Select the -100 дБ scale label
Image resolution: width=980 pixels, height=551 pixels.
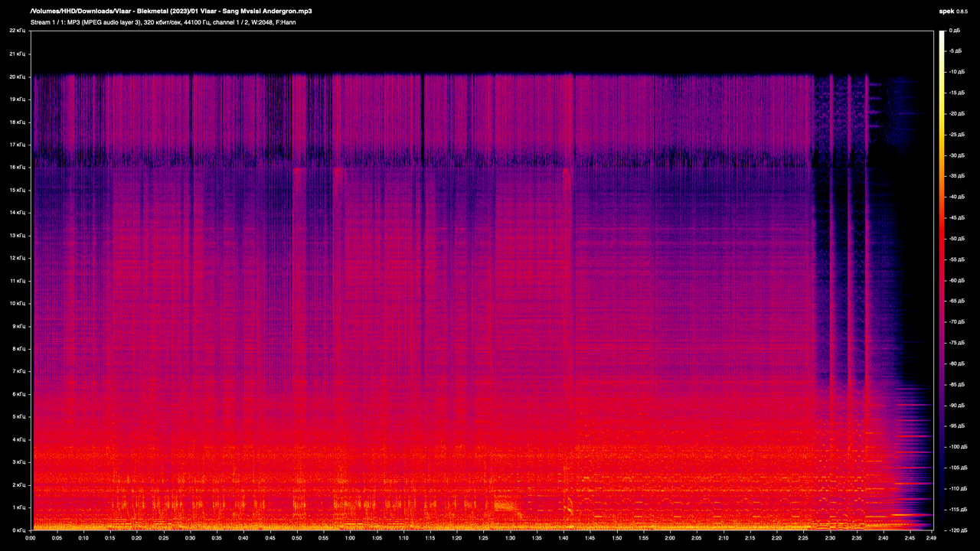[x=959, y=446]
